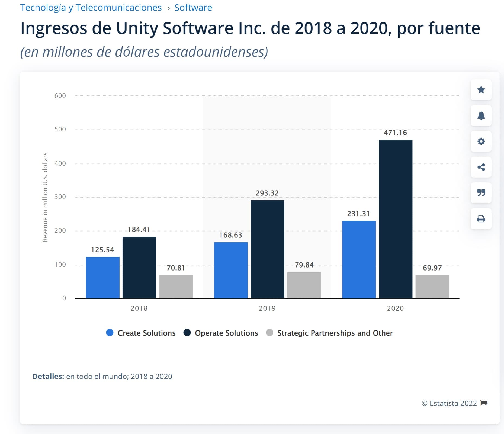Click the 600 y-axis tick label
Image resolution: width=504 pixels, height=434 pixels.
[60, 95]
